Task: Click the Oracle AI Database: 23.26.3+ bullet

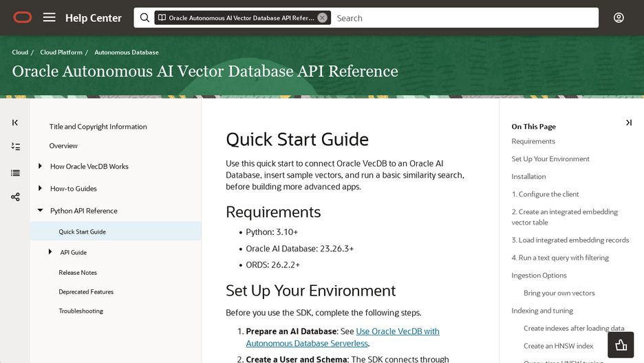Action: (299, 249)
